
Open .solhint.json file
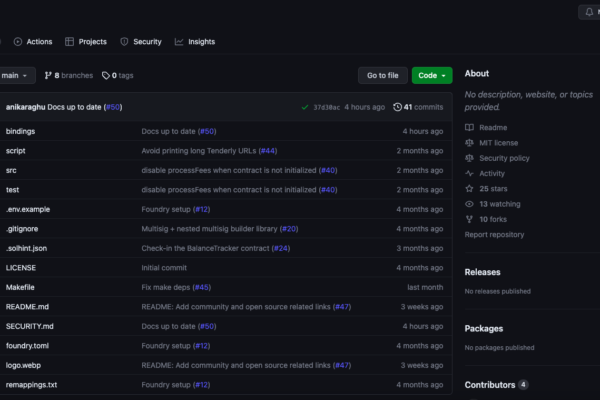tap(26, 248)
